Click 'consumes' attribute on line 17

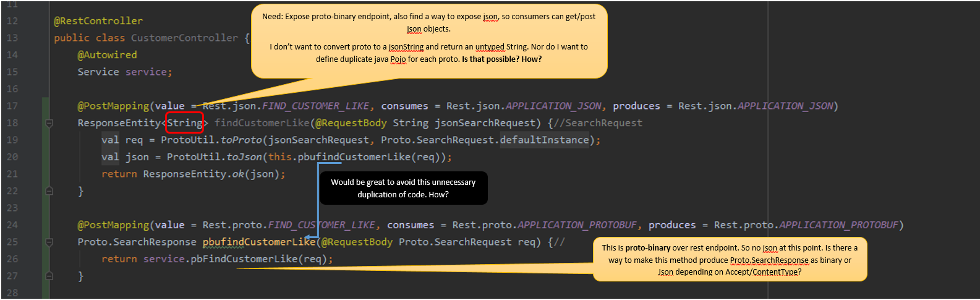click(x=404, y=106)
